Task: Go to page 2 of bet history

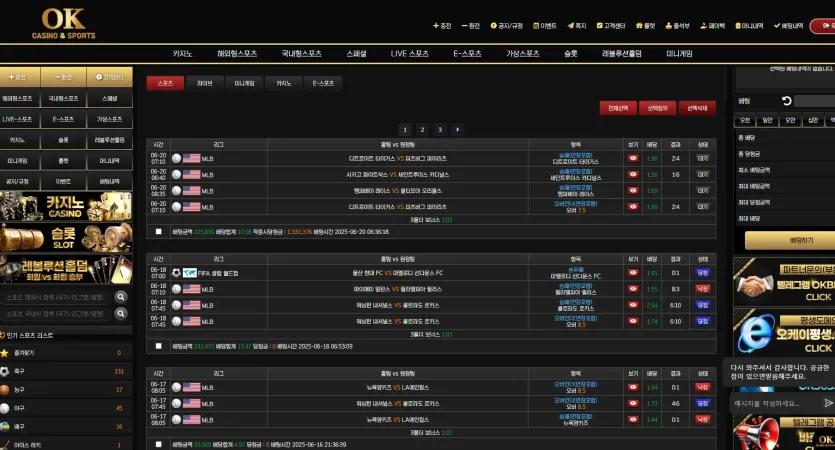Action: [422, 129]
